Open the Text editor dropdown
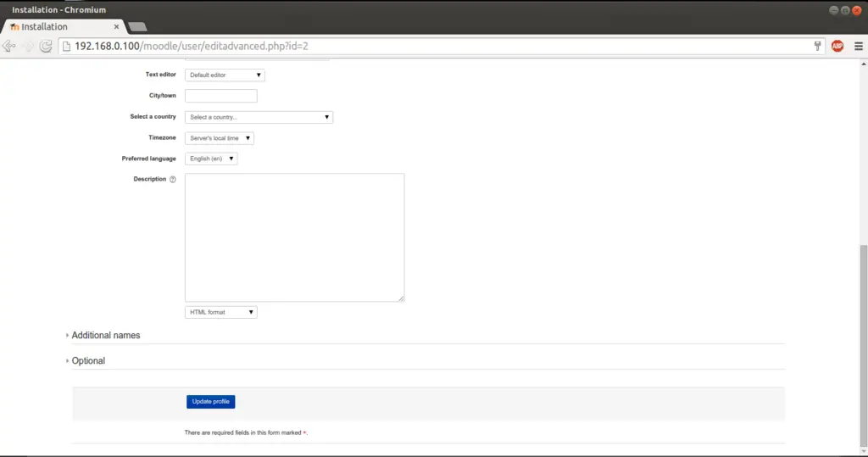 click(x=225, y=75)
